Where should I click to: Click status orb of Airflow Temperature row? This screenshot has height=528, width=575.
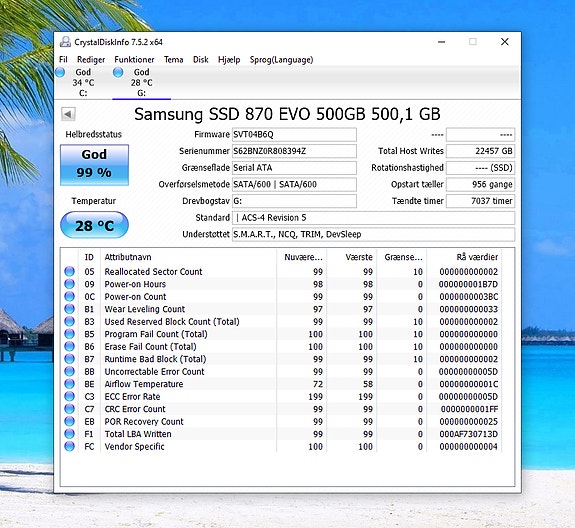(69, 384)
